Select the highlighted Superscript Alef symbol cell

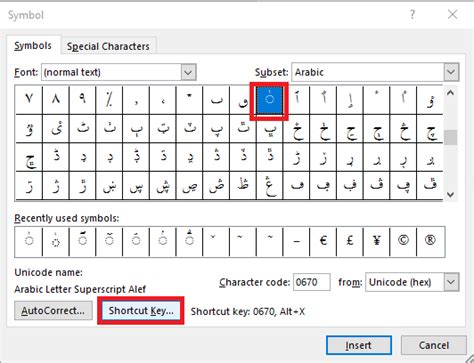click(269, 100)
